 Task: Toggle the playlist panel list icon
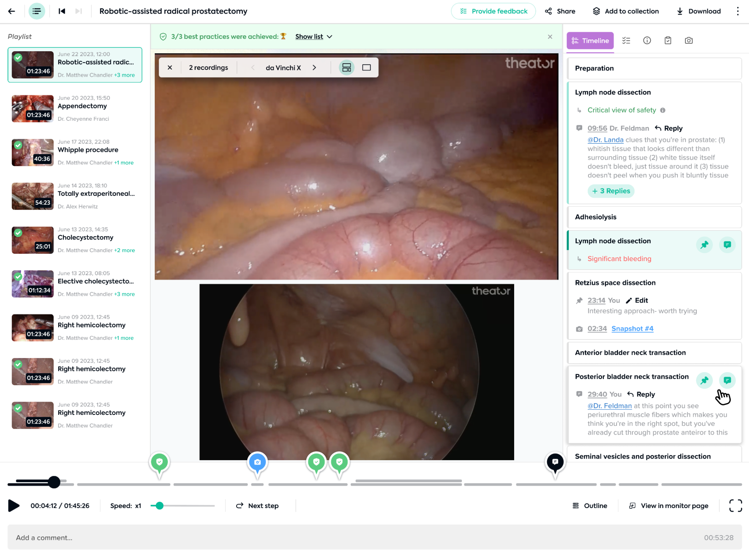coord(37,11)
